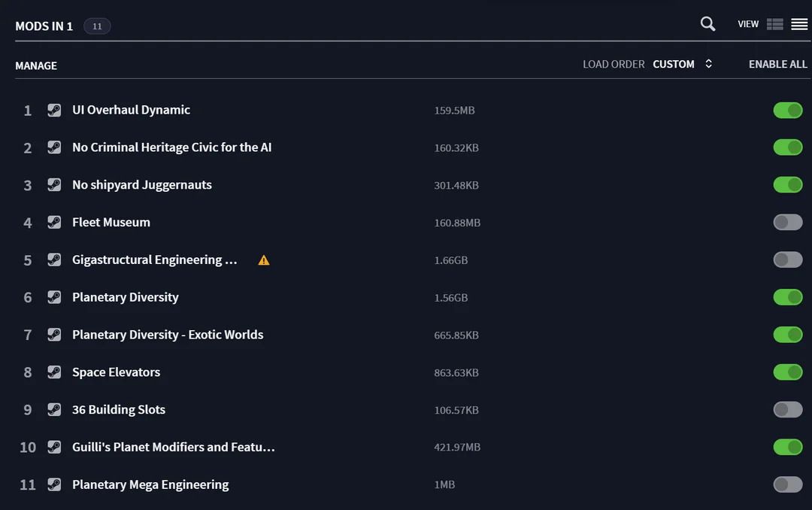Click the Steam icon beside Space Elevators
This screenshot has width=812, height=510.
54,372
